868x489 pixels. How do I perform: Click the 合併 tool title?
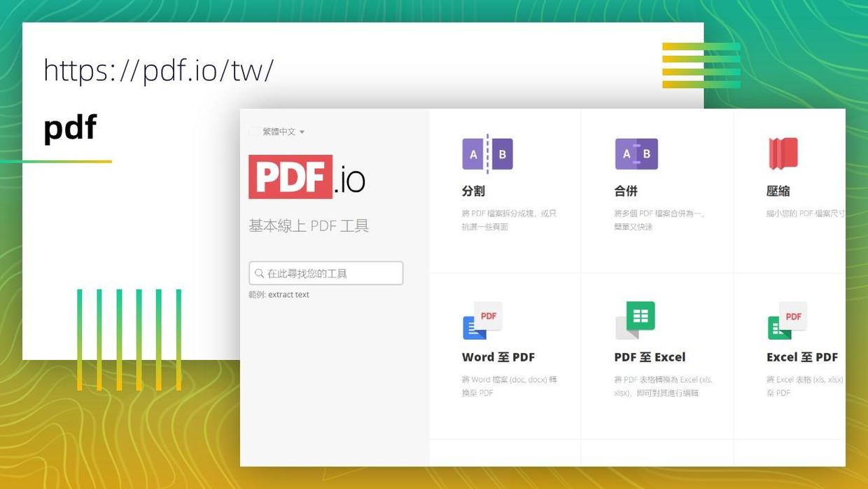coord(626,191)
